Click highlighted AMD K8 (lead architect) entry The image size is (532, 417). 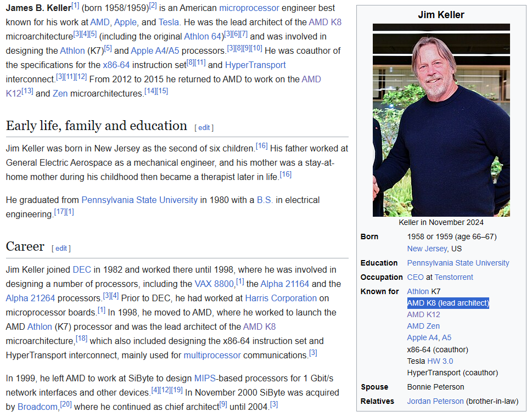click(448, 303)
